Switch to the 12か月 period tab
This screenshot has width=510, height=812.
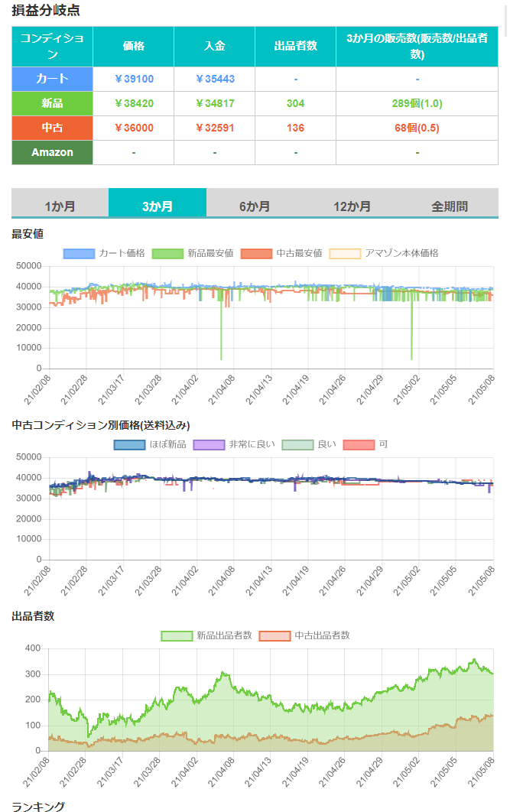[352, 206]
